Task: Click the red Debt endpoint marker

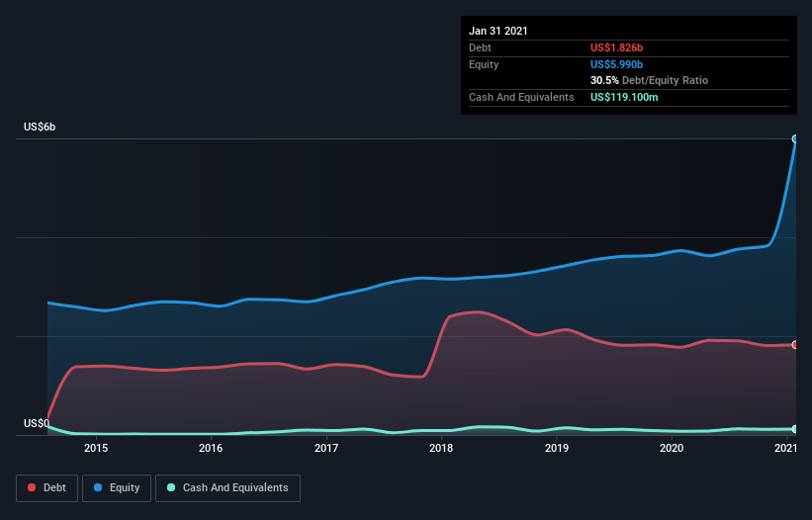Action: pos(795,345)
